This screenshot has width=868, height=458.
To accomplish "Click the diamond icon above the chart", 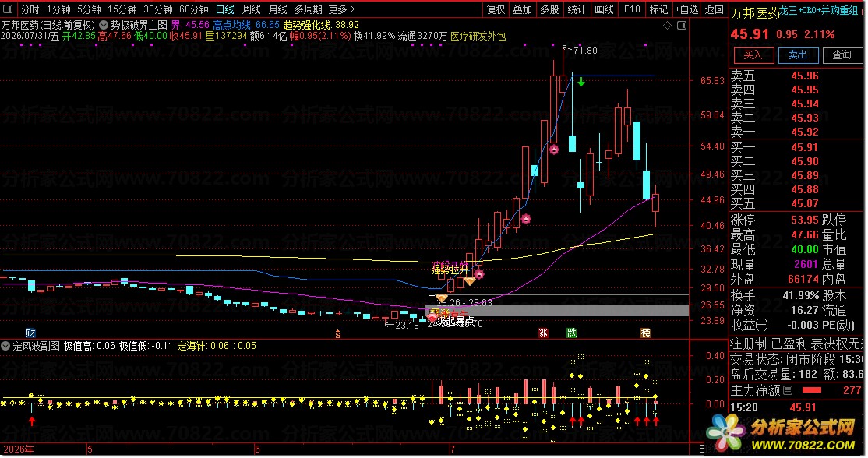I will coord(668,26).
